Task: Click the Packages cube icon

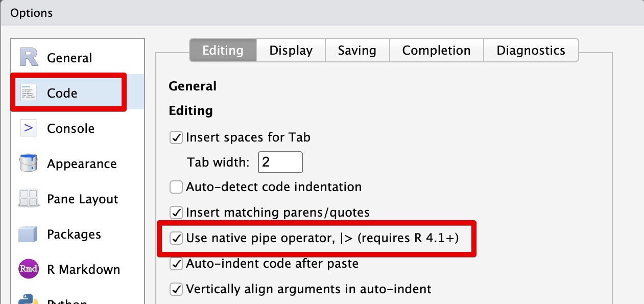Action: point(28,234)
